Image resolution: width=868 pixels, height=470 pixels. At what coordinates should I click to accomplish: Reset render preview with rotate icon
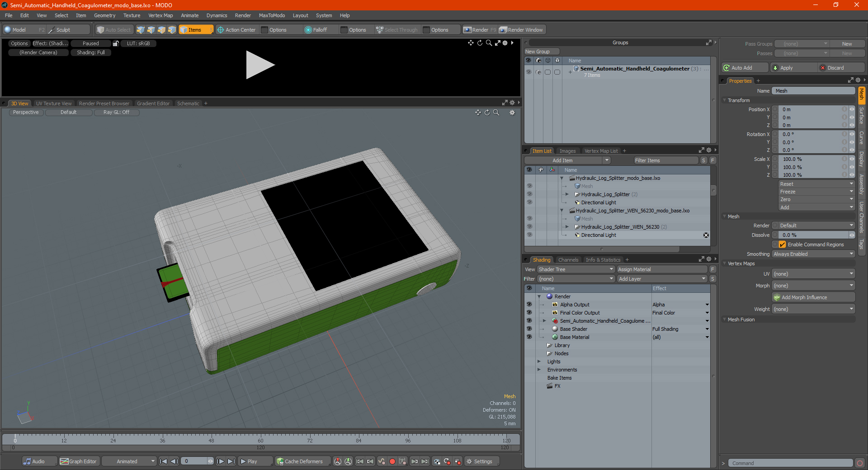pyautogui.click(x=480, y=43)
